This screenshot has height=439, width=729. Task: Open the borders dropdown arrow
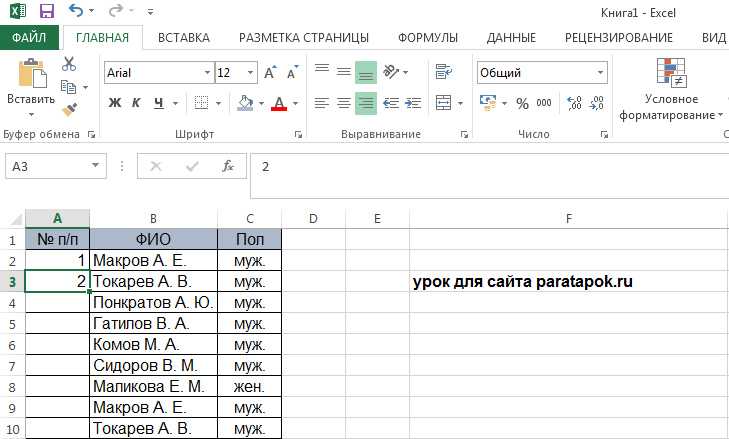[218, 103]
